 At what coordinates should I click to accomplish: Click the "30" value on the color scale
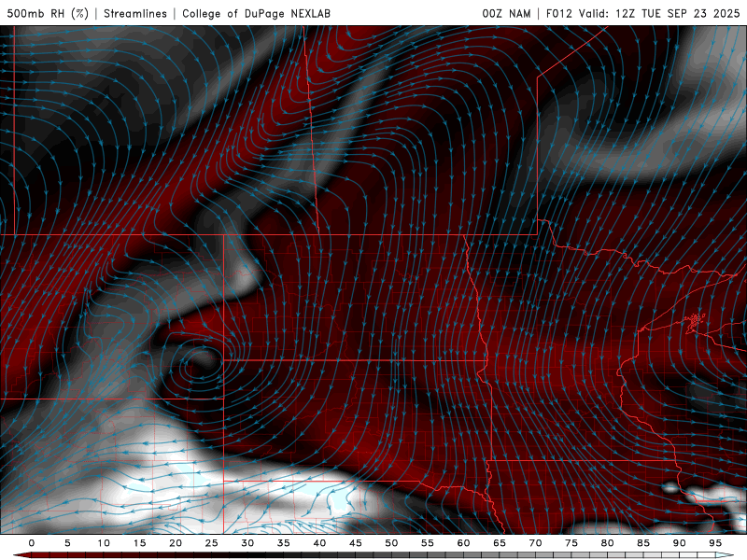coord(247,543)
